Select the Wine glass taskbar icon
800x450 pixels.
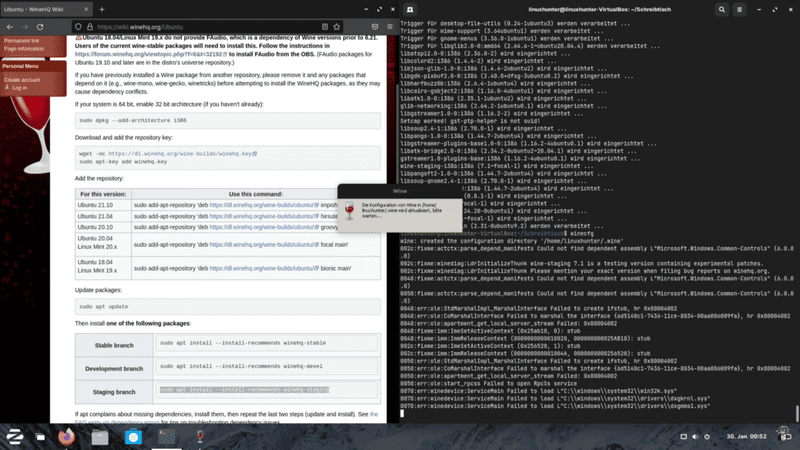(x=200, y=437)
